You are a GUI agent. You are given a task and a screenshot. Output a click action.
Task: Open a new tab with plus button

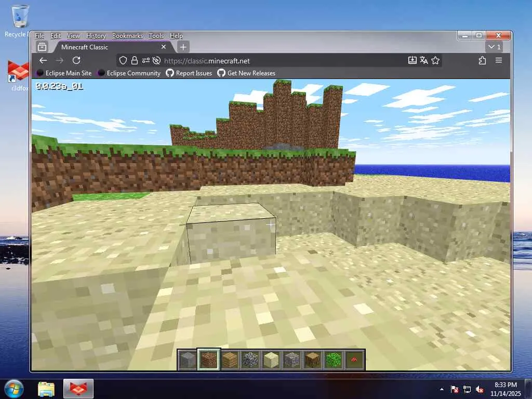point(183,47)
